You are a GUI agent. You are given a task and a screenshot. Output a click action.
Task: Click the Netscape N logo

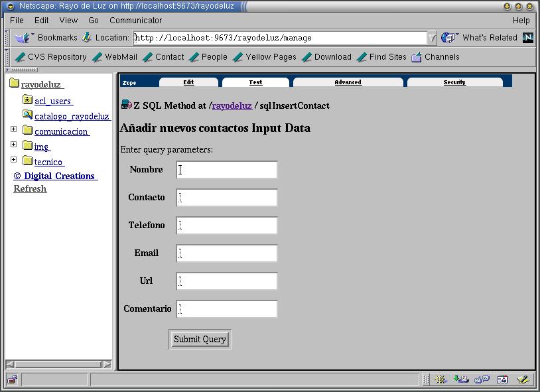point(528,38)
